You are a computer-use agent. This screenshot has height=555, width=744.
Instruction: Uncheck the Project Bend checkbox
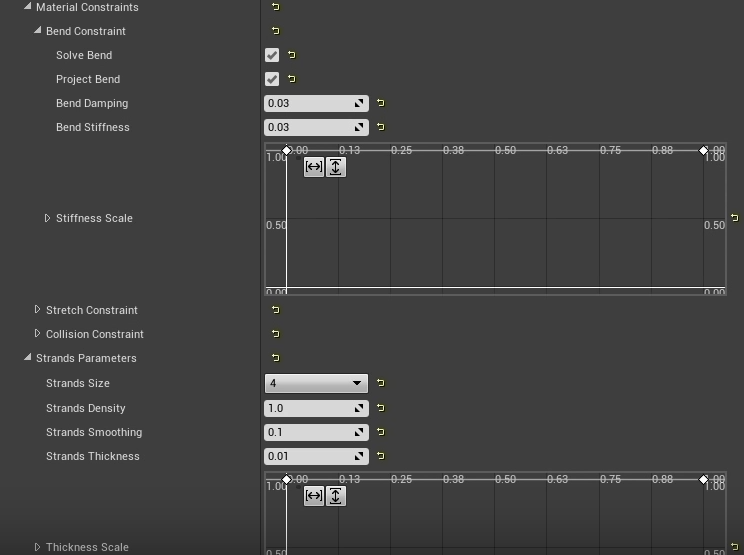pyautogui.click(x=272, y=79)
